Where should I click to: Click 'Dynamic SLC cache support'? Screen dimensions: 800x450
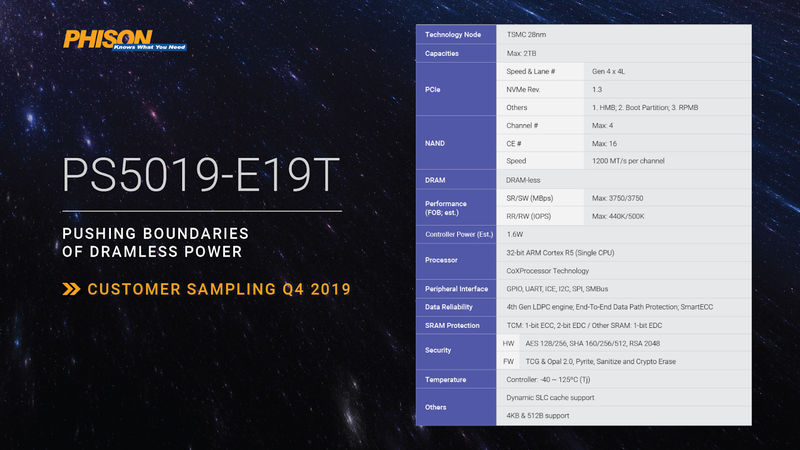pyautogui.click(x=550, y=397)
